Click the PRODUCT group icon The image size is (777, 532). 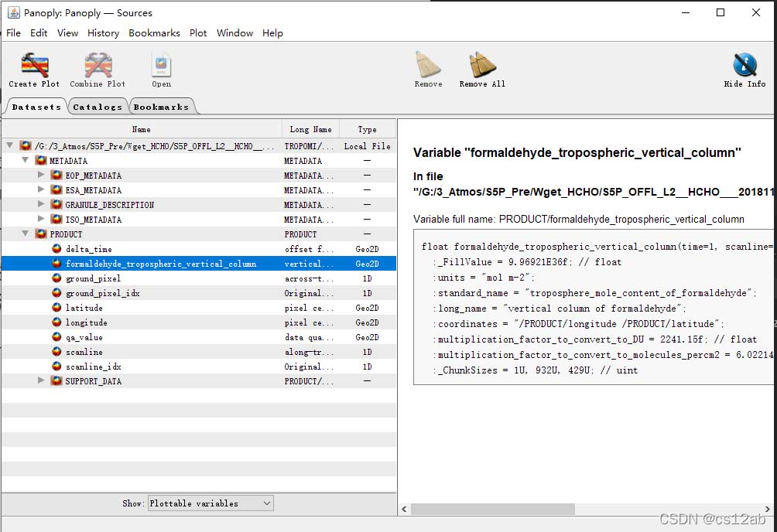pyautogui.click(x=41, y=234)
